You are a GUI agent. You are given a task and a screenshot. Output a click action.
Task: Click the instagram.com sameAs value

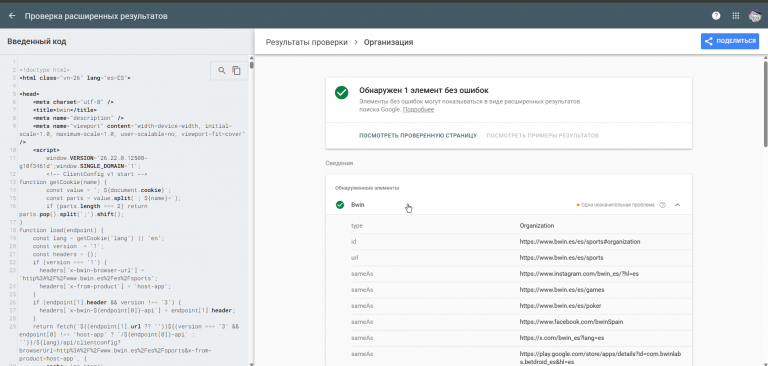point(579,274)
